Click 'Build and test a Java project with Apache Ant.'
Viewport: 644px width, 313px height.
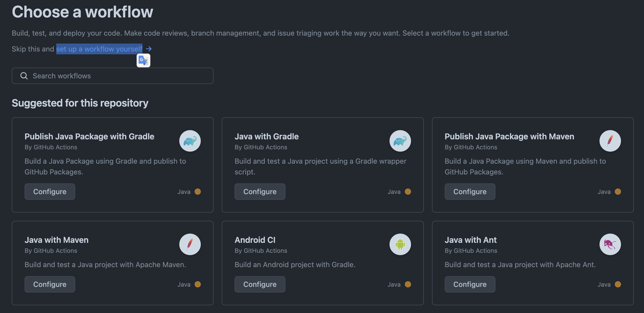coord(520,265)
